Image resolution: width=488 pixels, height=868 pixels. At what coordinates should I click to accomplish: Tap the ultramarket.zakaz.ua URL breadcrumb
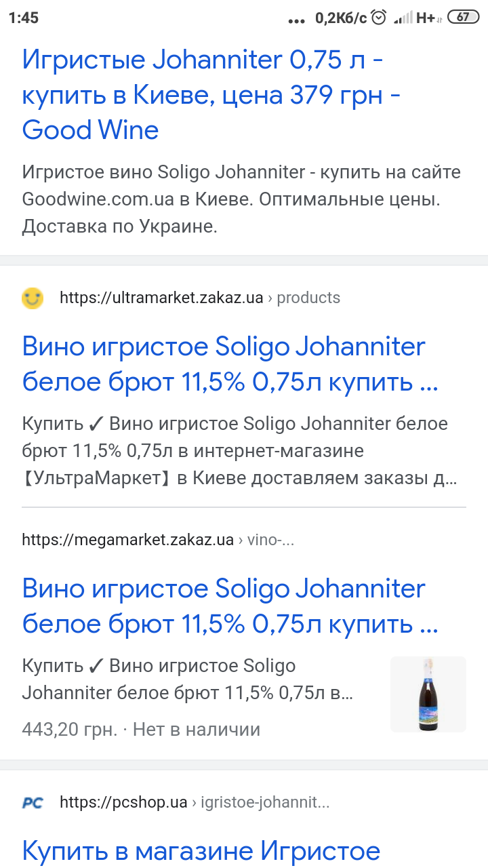coord(161,298)
